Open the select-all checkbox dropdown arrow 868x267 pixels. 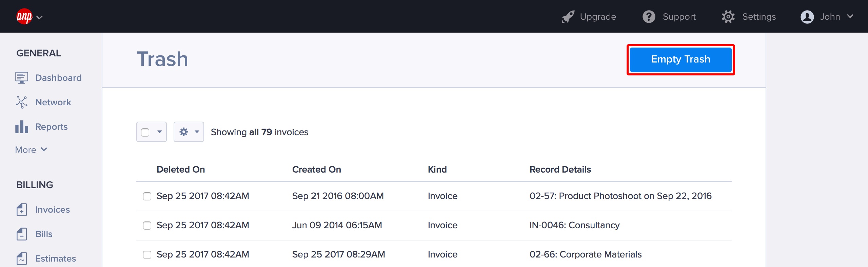(159, 132)
